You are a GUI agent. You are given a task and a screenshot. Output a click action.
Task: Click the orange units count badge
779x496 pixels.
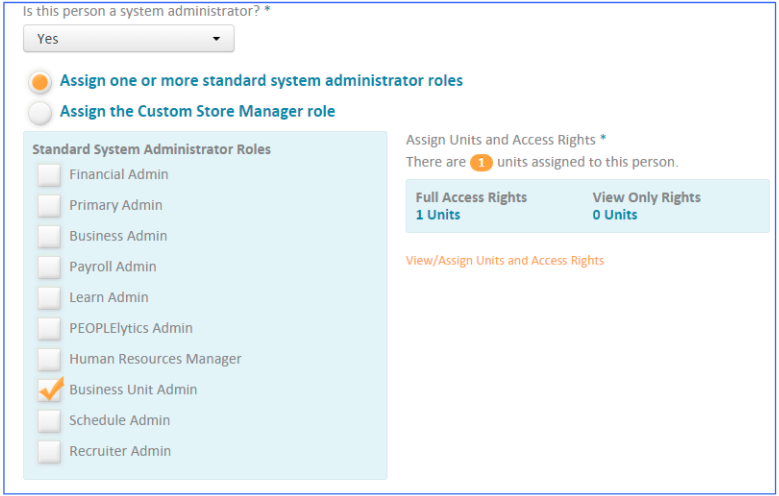(481, 161)
